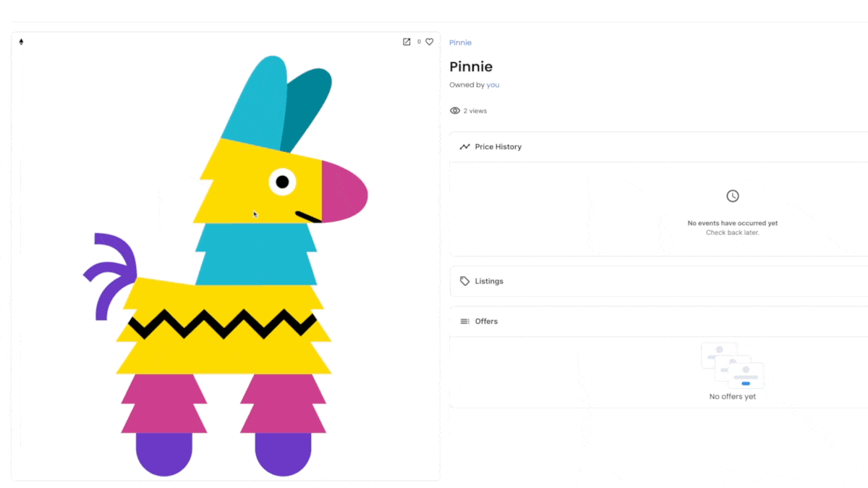Click the Pinnie piñata artwork image
This screenshot has width=868, height=488.
226,266
